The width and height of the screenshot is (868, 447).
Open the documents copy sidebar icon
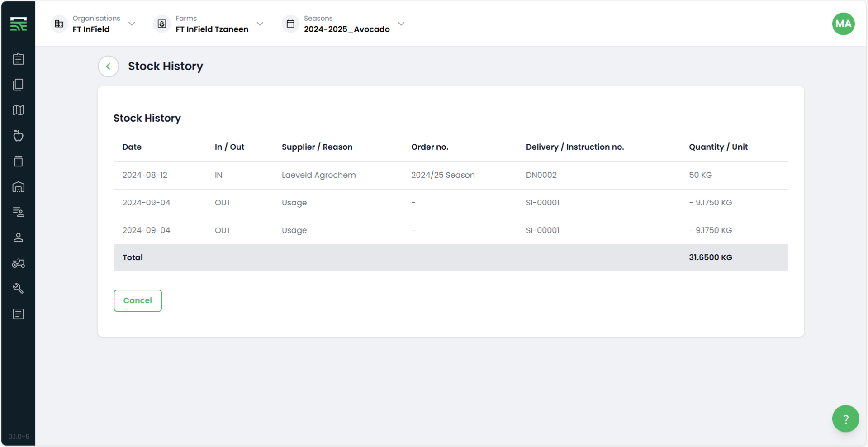(x=19, y=85)
